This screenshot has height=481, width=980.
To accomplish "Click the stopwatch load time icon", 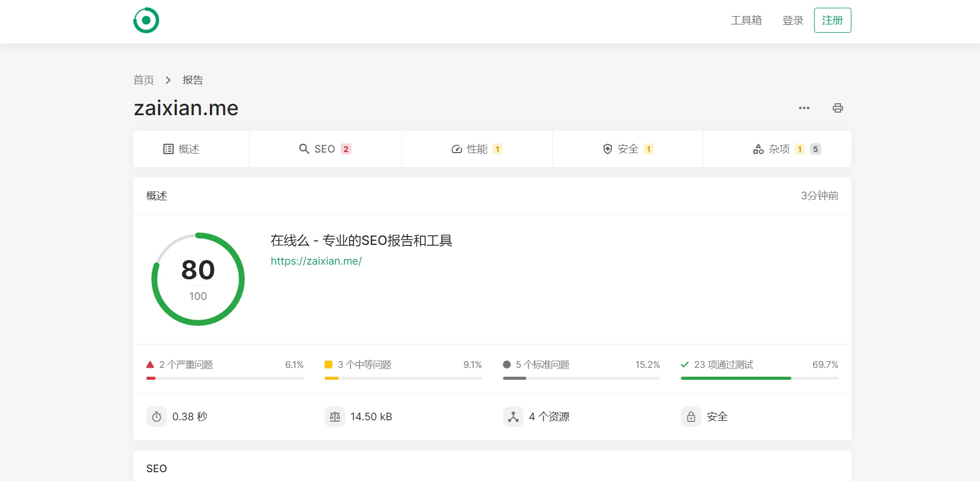I will [x=157, y=417].
